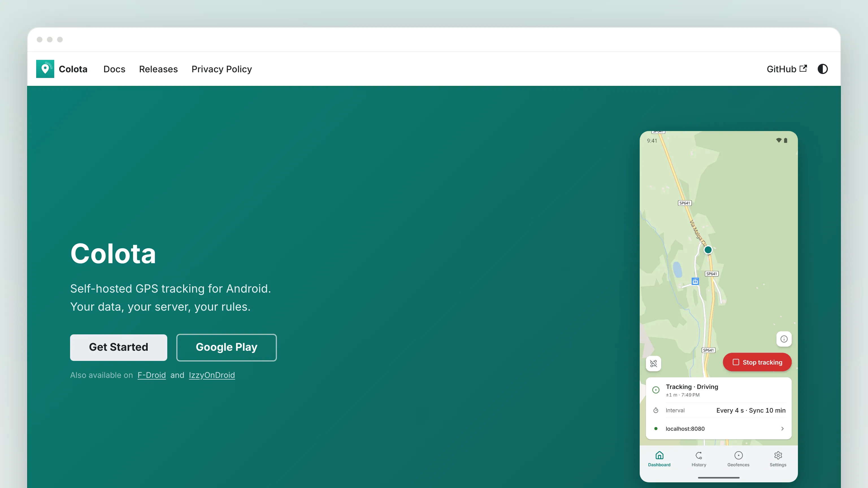Open the Privacy Policy page

[222, 69]
